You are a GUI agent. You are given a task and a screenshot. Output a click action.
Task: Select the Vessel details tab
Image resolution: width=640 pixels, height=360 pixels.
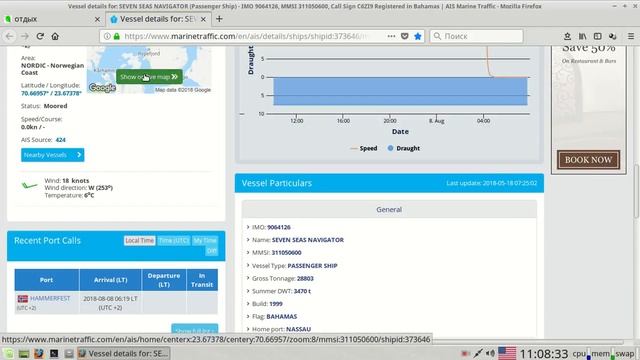(158, 19)
